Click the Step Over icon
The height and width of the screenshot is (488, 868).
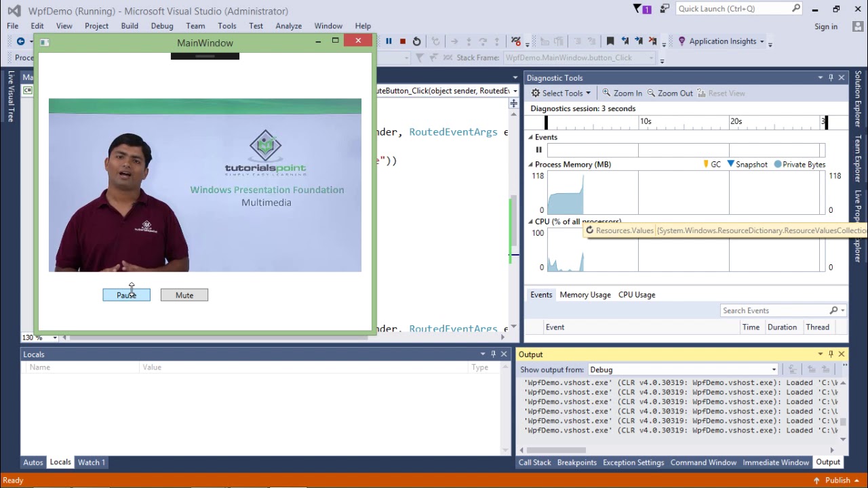(x=483, y=41)
